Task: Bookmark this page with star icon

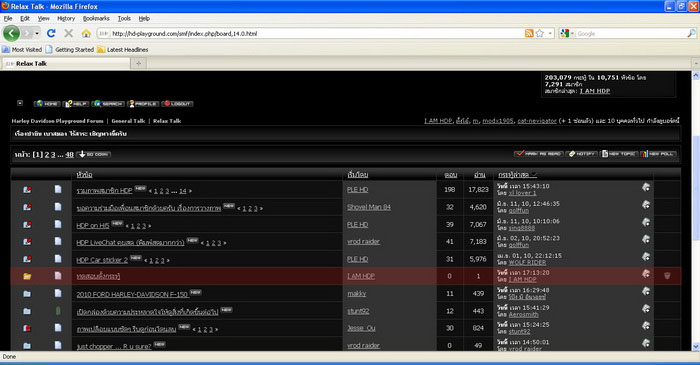Action: tap(540, 33)
